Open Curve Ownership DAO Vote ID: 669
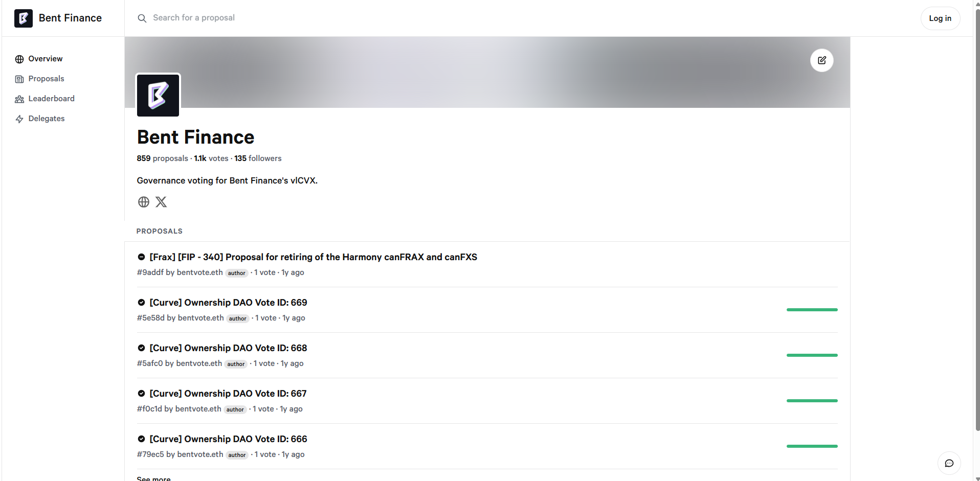 tap(228, 303)
